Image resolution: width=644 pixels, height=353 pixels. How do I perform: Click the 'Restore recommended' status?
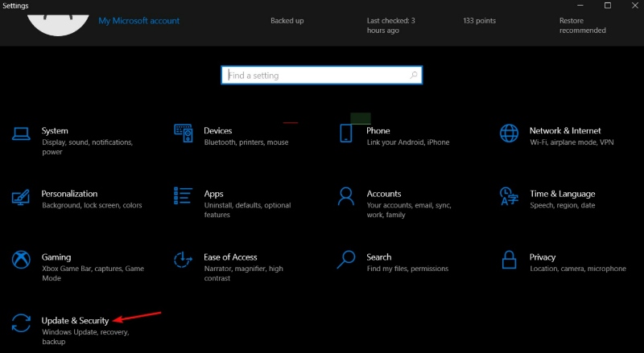pos(582,26)
